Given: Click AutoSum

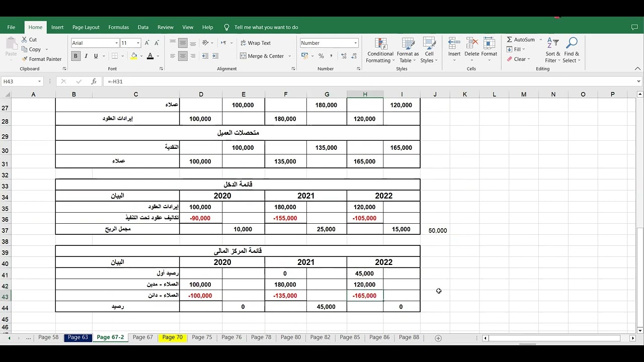Looking at the screenshot, I should (521, 40).
